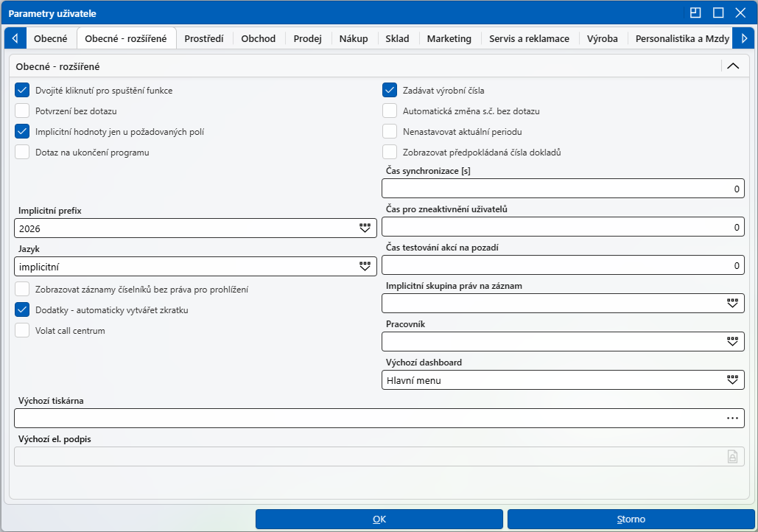The width and height of the screenshot is (758, 532).
Task: Collapse the Obecné - rozšířené section
Action: [733, 66]
